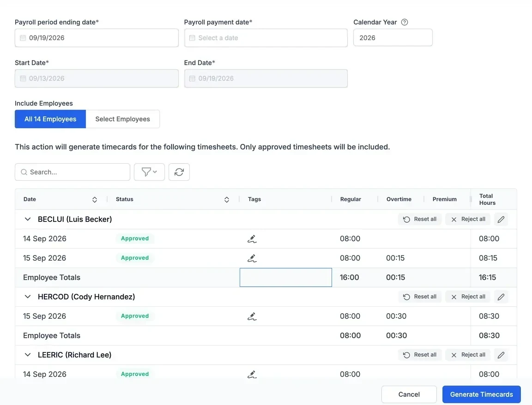Click the Search timesheets box
This screenshot has height=405, width=532.
pyautogui.click(x=72, y=172)
